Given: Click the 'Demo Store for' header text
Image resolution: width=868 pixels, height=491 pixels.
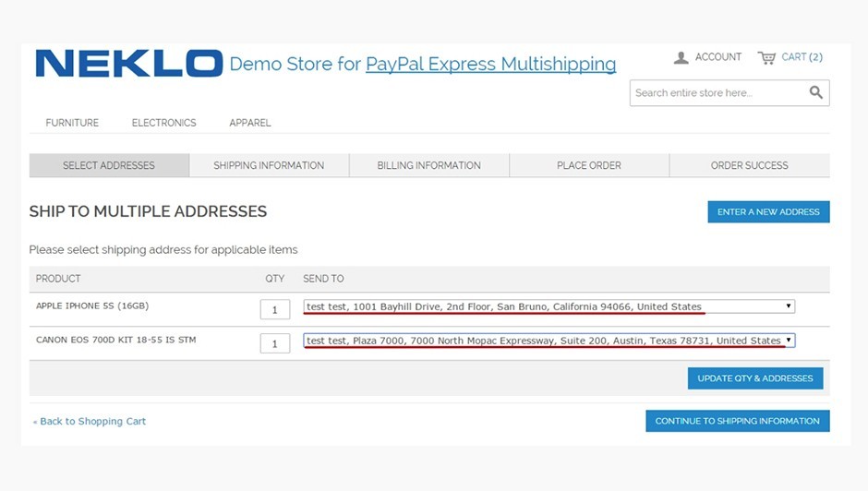Looking at the screenshot, I should [295, 65].
